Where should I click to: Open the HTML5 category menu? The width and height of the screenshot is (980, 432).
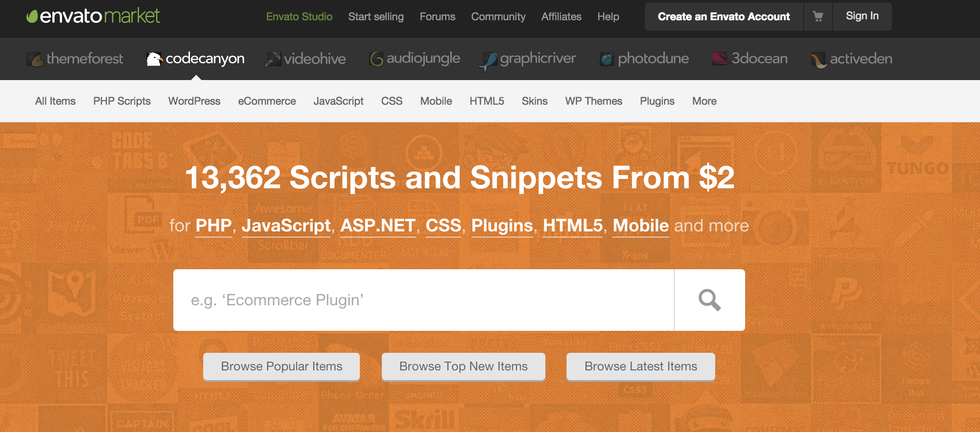486,101
